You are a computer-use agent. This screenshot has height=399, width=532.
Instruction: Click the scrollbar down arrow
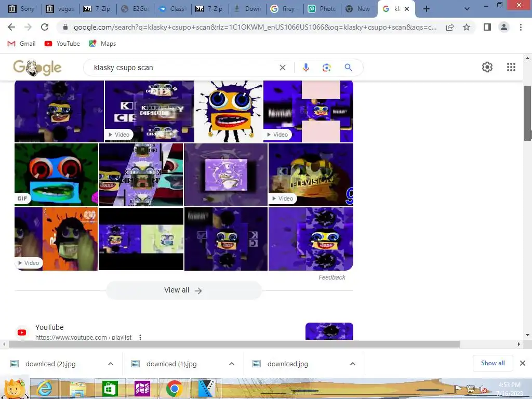pos(528,335)
